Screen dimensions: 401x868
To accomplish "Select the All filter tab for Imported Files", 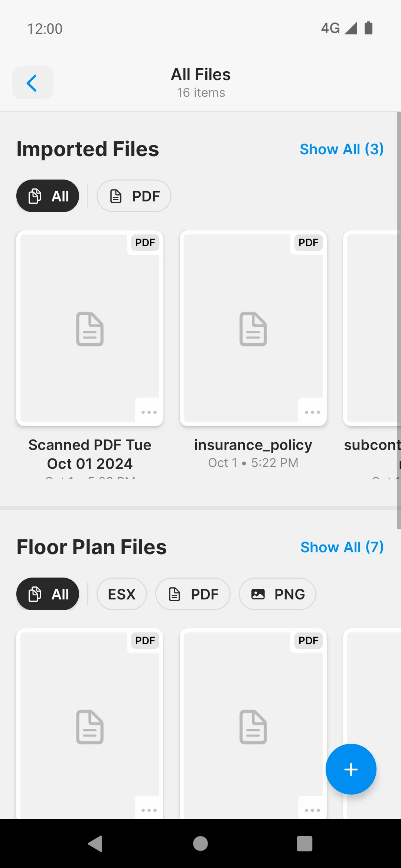I will click(x=48, y=196).
